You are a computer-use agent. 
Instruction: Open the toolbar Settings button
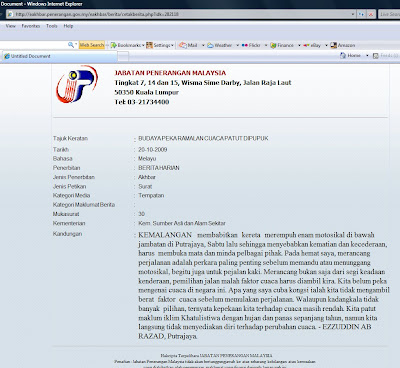click(x=158, y=45)
